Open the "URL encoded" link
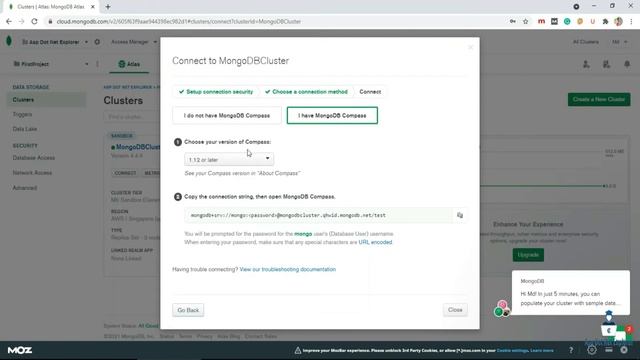640x360 pixels. 375,242
